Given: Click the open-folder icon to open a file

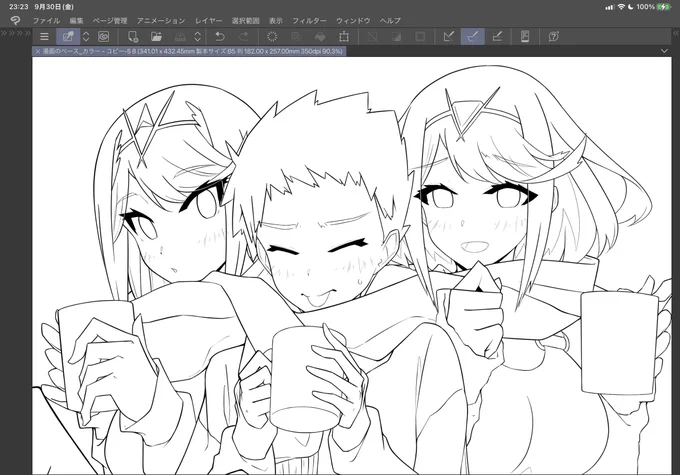Looking at the screenshot, I should (156, 37).
